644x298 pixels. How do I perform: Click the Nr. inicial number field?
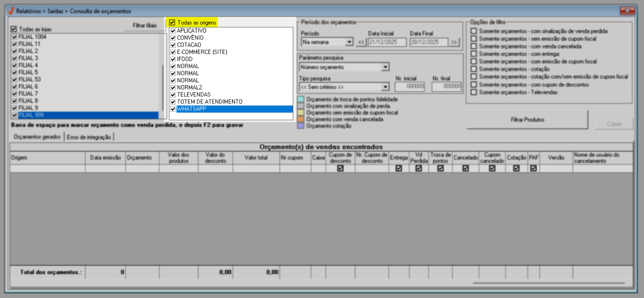pos(410,87)
